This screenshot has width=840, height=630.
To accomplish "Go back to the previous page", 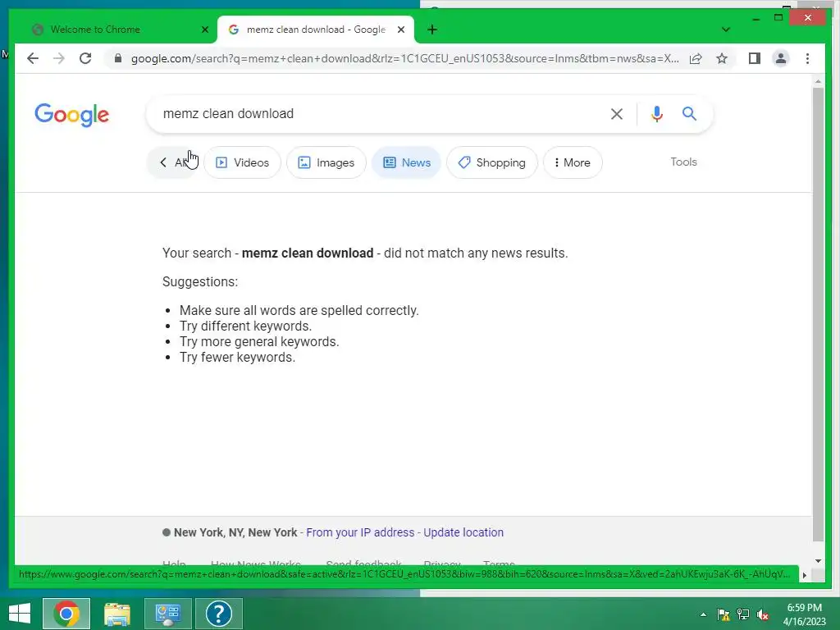I will 33,58.
